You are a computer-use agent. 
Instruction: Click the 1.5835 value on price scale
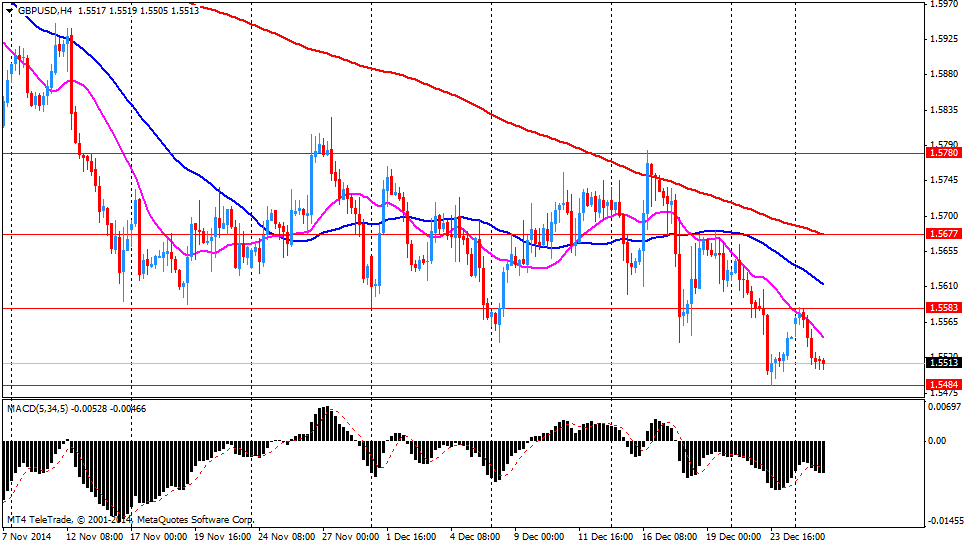[944, 109]
